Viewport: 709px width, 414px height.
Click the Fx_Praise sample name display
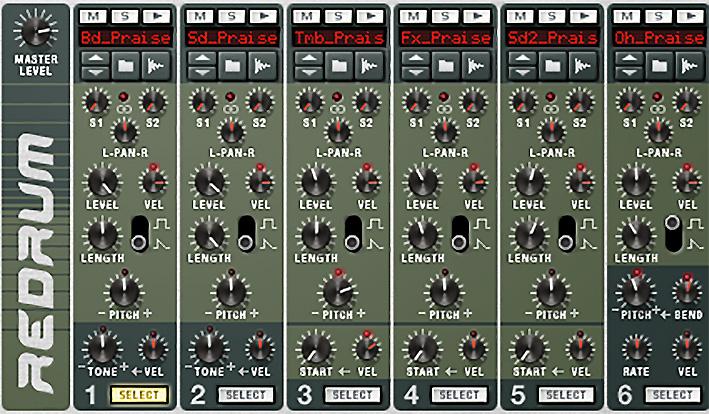point(446,38)
